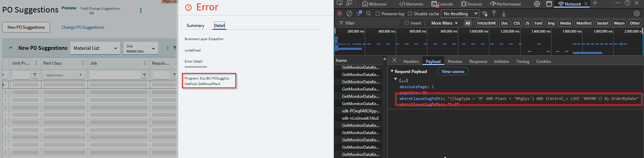Filter requests by Media
644x158 pixels.
[x=565, y=23]
